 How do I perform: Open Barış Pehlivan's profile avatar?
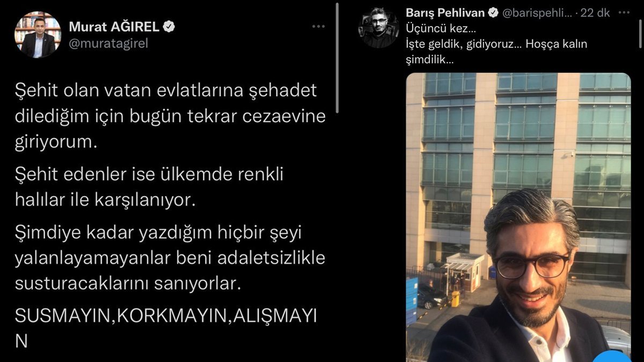click(378, 28)
